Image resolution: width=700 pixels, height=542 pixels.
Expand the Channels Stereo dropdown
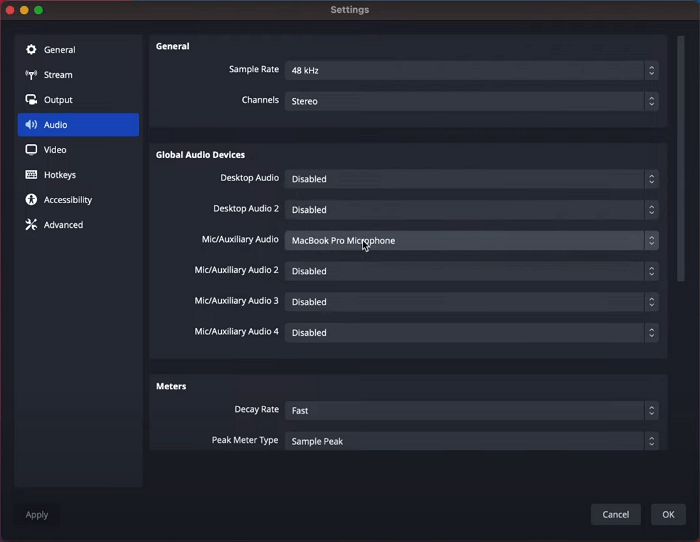coord(471,101)
